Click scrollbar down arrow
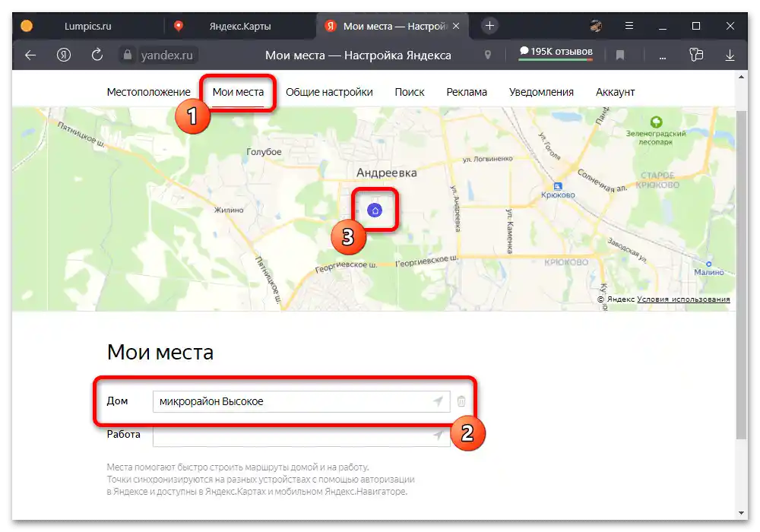 741,512
